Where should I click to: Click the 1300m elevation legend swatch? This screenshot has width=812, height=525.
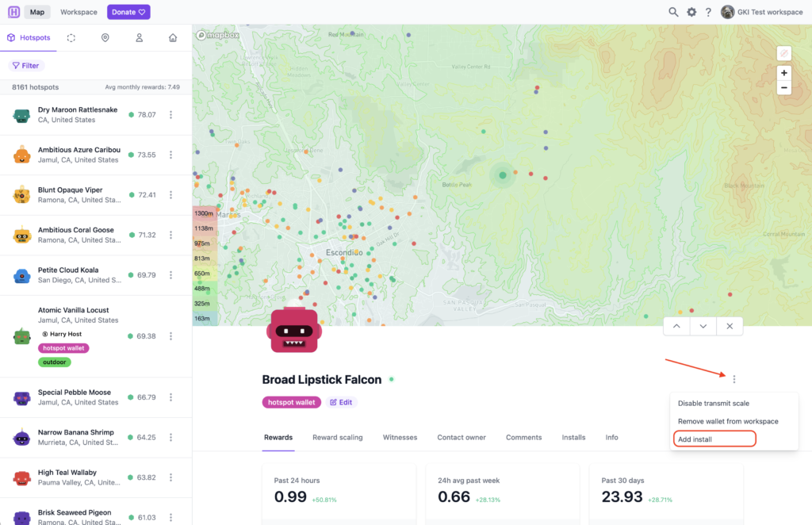[x=204, y=213]
